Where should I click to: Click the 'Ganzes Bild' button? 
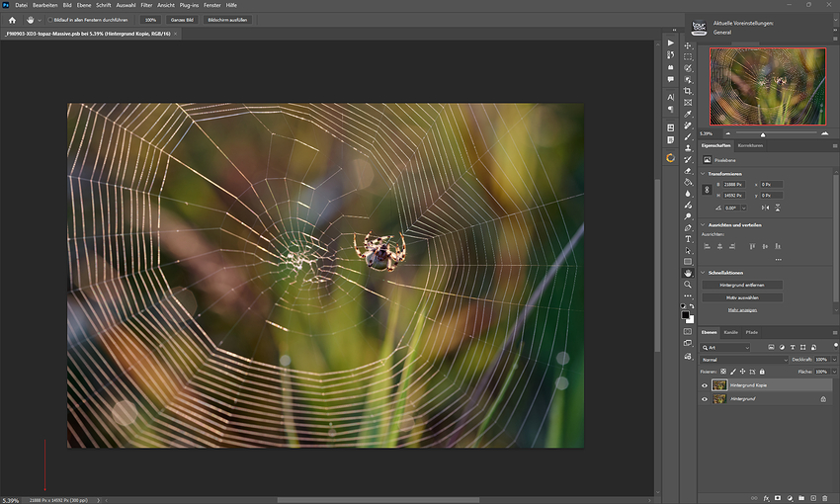(x=183, y=20)
